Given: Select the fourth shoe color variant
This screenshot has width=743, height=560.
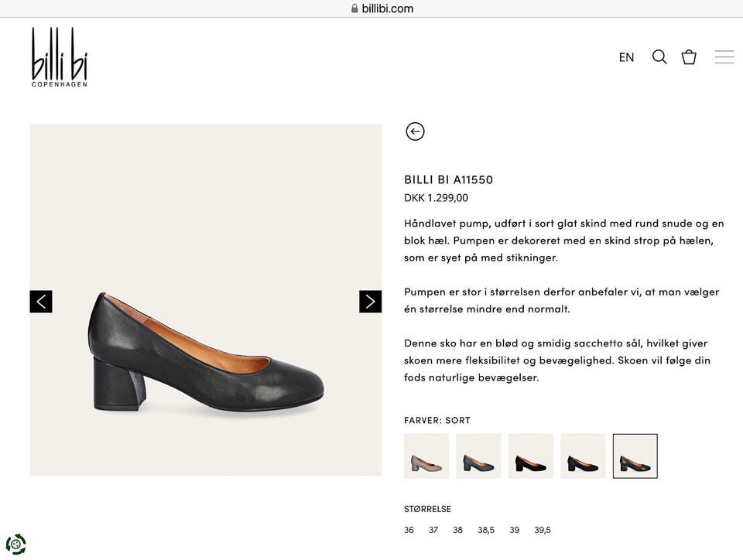Looking at the screenshot, I should (x=583, y=456).
